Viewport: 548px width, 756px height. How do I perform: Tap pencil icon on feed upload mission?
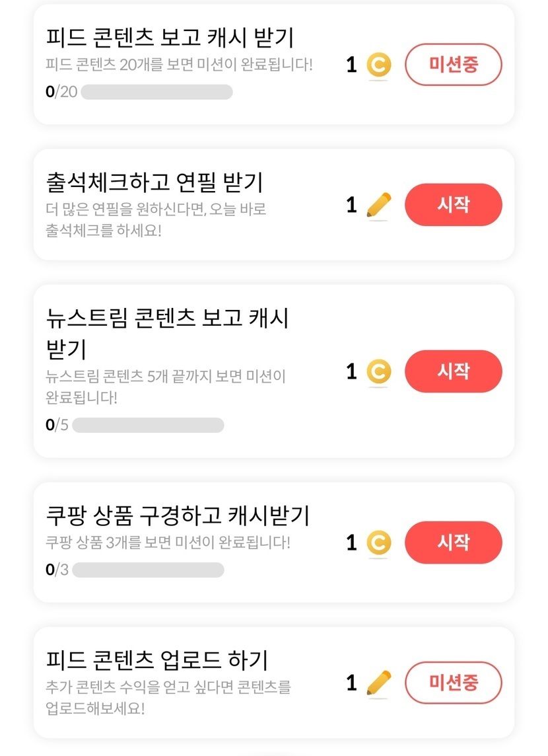coord(378,683)
